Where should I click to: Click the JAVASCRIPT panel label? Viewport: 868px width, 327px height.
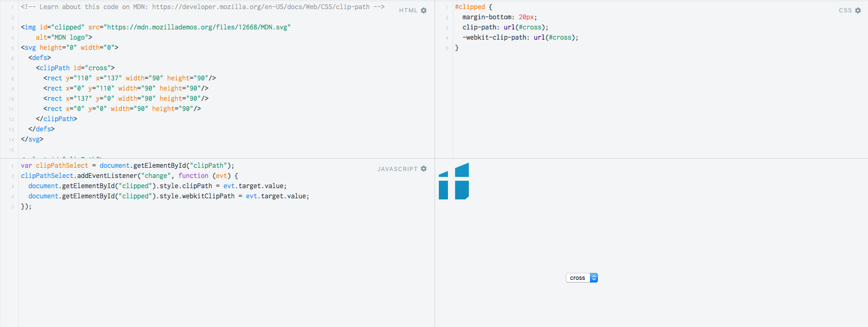(x=397, y=169)
